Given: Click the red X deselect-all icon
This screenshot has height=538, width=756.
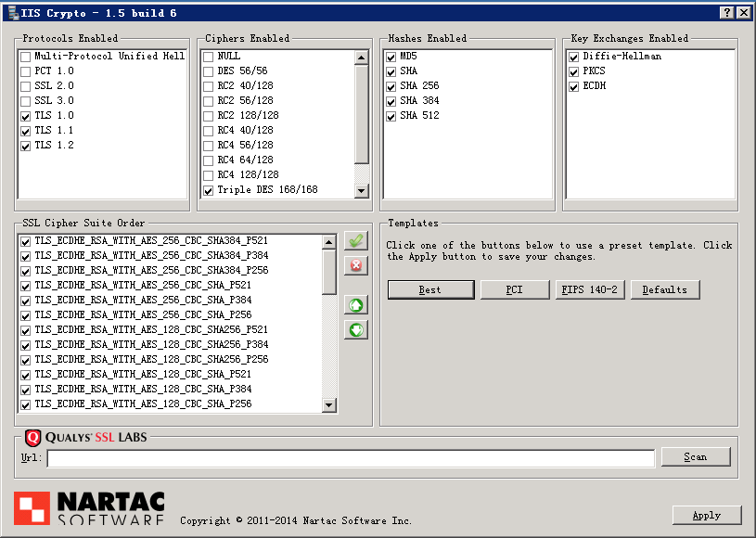Looking at the screenshot, I should (355, 266).
